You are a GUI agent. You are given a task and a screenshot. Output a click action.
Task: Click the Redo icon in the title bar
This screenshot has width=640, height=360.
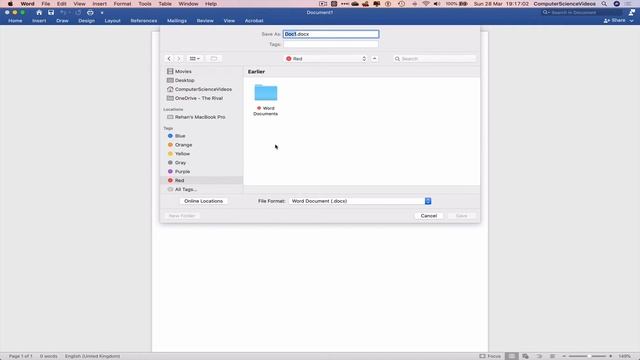click(x=78, y=13)
